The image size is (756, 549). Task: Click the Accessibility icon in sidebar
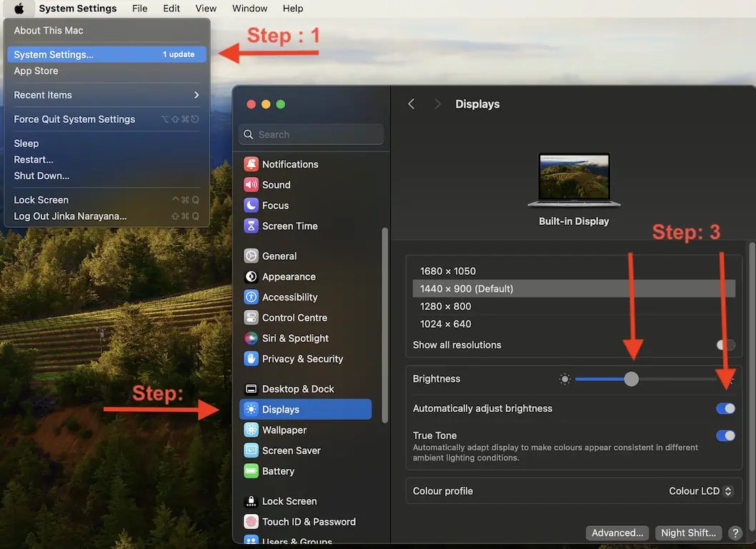click(251, 298)
